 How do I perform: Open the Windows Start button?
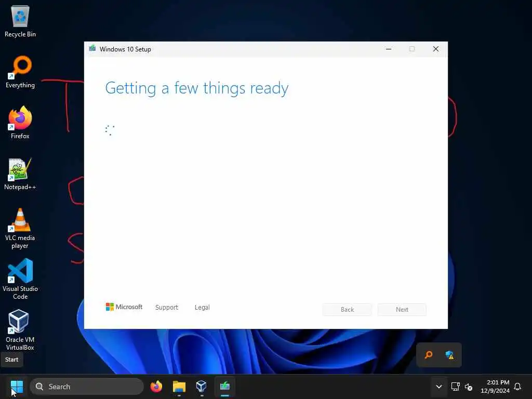coord(17,387)
